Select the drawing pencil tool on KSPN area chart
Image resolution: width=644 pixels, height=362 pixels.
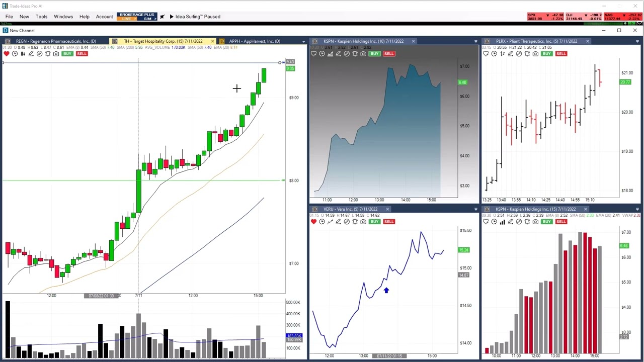338,54
